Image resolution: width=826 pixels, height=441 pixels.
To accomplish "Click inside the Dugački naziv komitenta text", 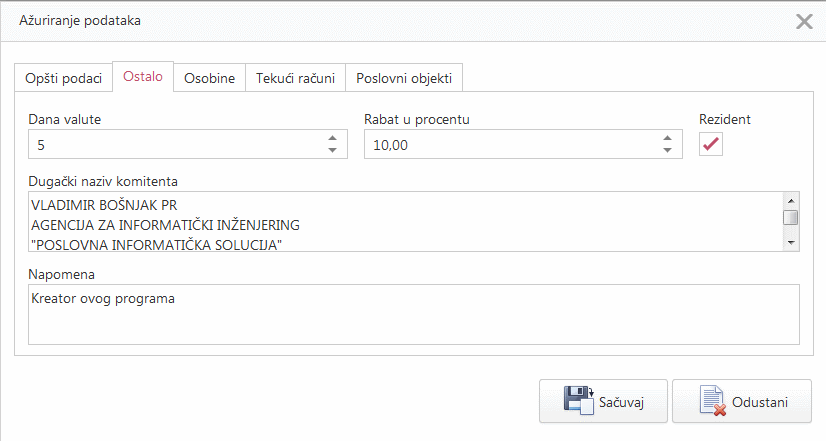I will (400, 222).
